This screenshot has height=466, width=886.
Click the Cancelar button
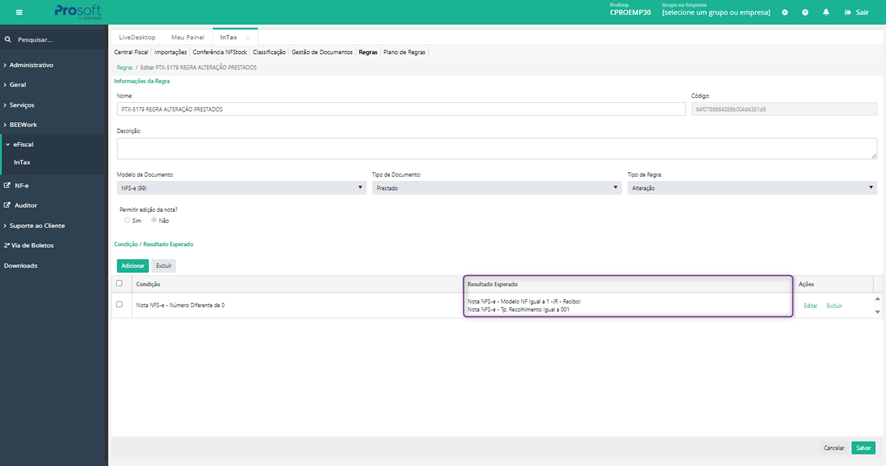[x=834, y=448]
